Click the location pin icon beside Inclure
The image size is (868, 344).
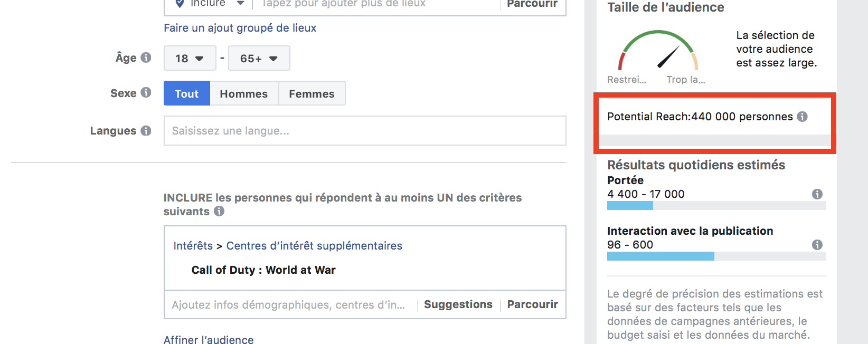pos(180,4)
